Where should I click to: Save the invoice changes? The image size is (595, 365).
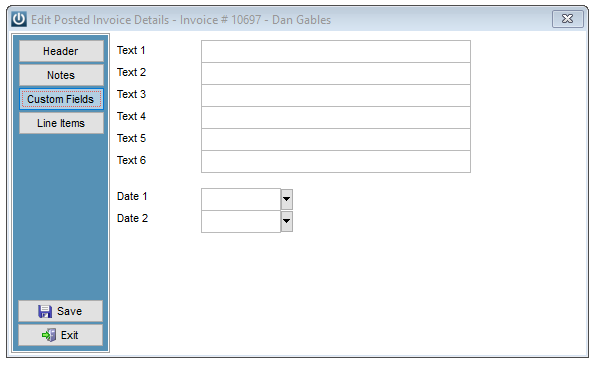60,311
